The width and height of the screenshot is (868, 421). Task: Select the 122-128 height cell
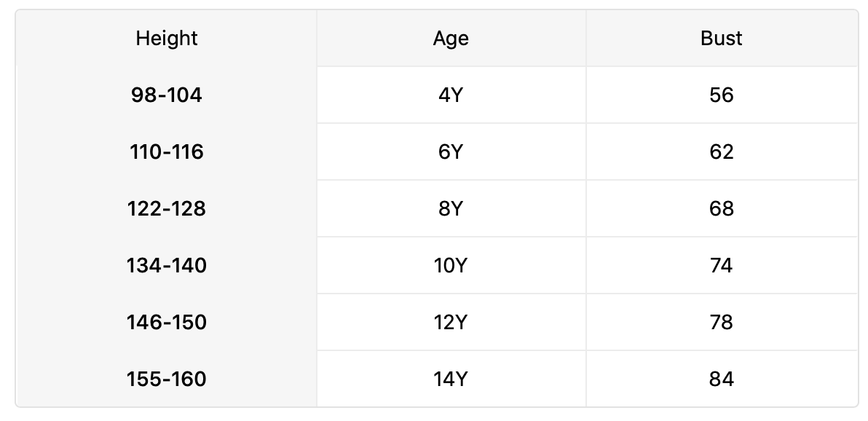(x=167, y=209)
